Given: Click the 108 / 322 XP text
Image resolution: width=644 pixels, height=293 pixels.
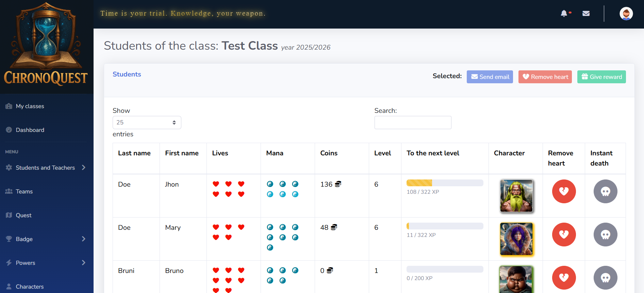Looking at the screenshot, I should tap(423, 192).
